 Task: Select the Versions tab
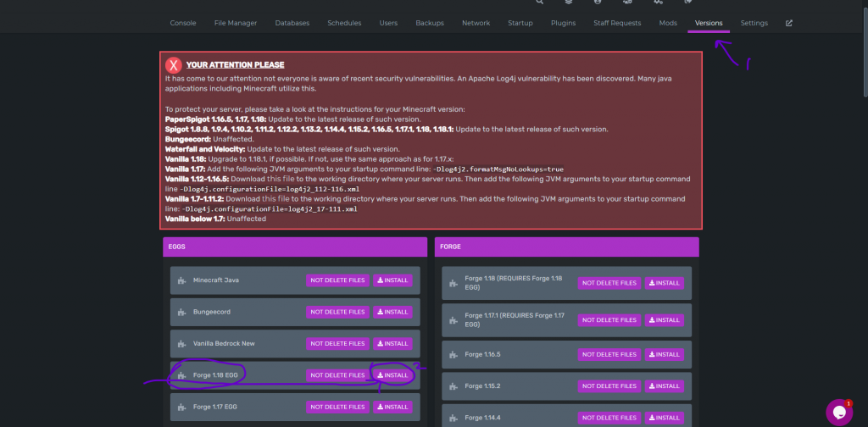point(709,23)
